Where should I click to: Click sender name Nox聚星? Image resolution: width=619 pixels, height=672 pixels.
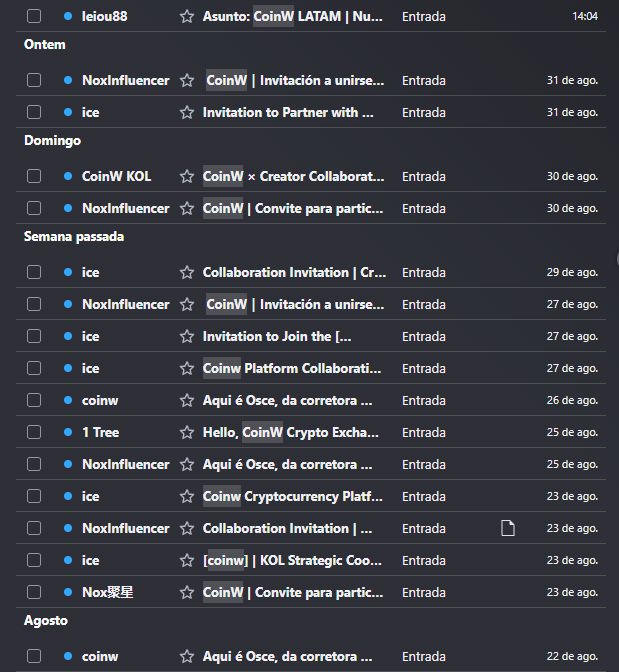[x=108, y=592]
